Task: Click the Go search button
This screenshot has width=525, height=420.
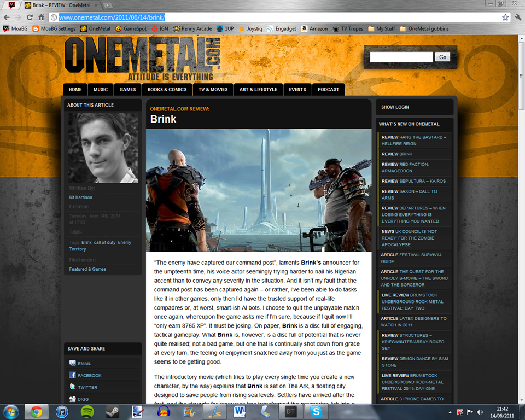Action: point(442,57)
